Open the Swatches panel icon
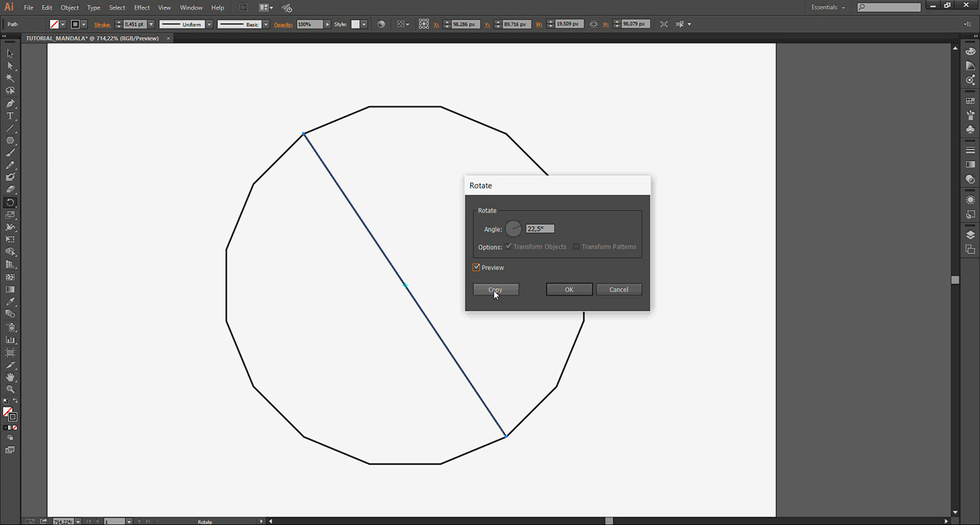The height and width of the screenshot is (525, 980). (x=970, y=101)
